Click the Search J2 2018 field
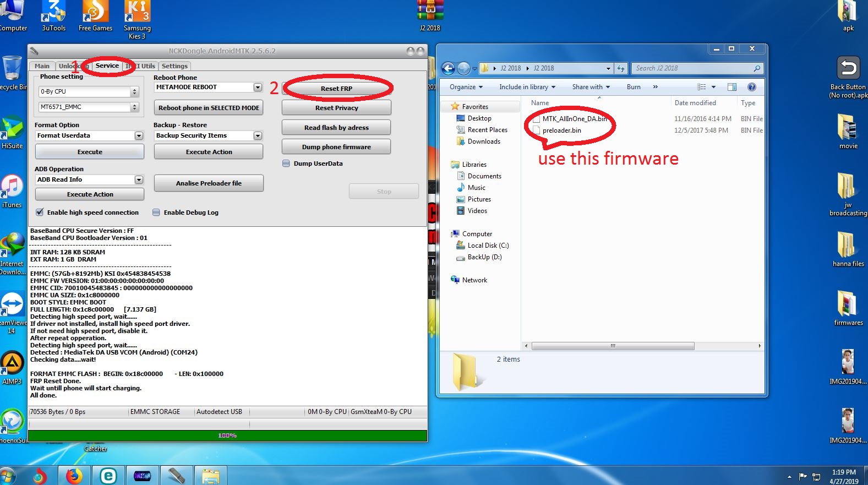 tap(697, 68)
